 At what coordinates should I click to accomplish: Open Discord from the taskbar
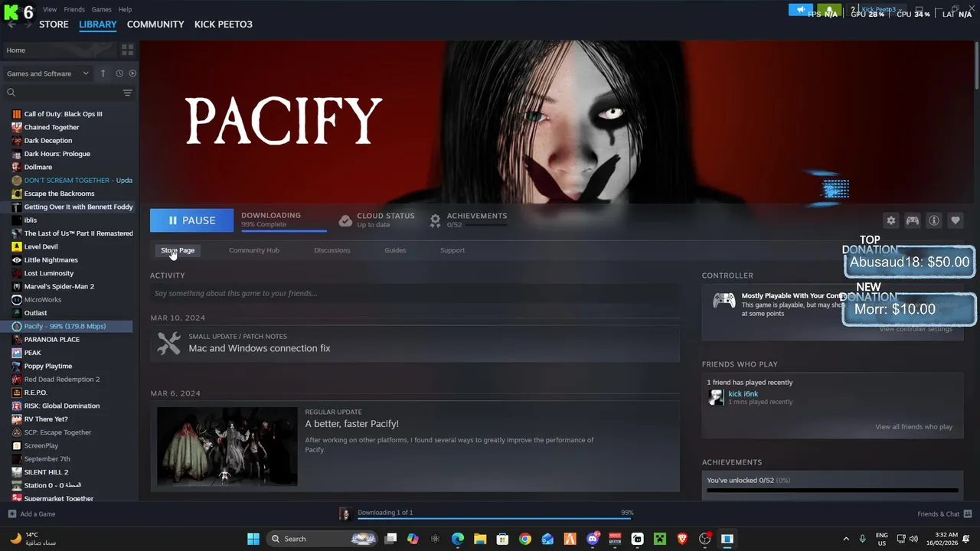[593, 539]
